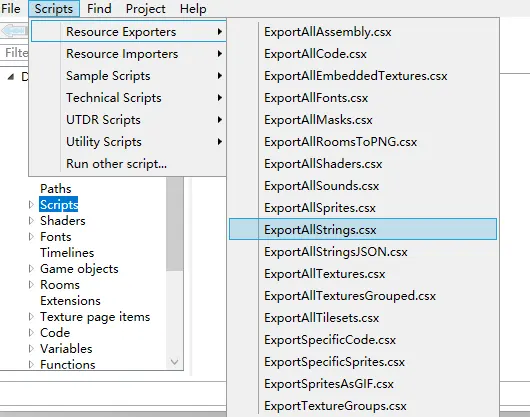Select Shaders in the resource tree

[63, 221]
